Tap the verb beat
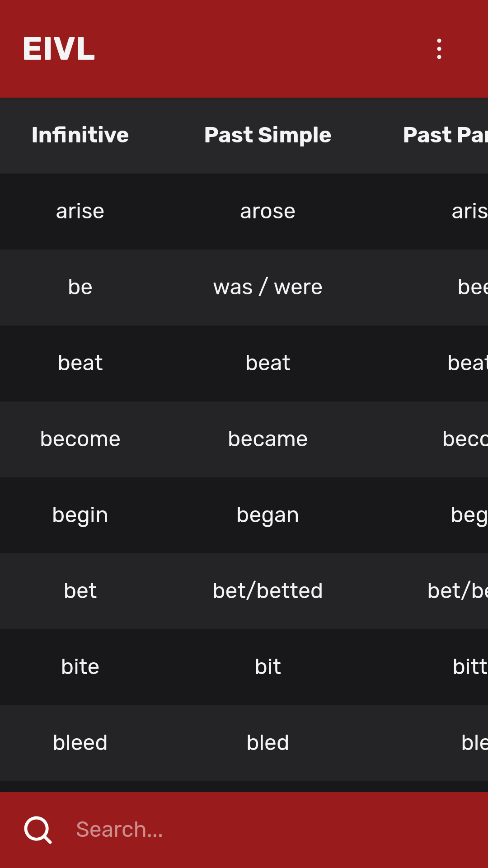This screenshot has height=868, width=488. click(80, 363)
